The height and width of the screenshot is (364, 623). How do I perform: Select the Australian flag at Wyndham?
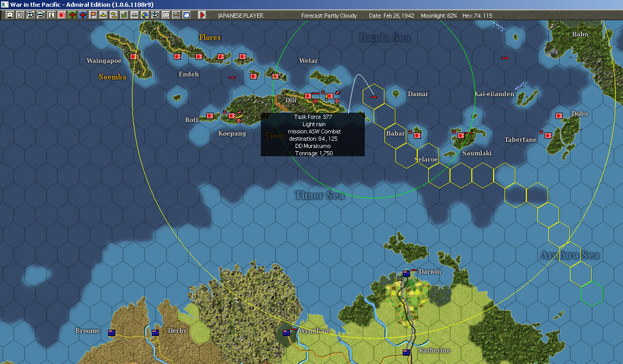tap(286, 333)
